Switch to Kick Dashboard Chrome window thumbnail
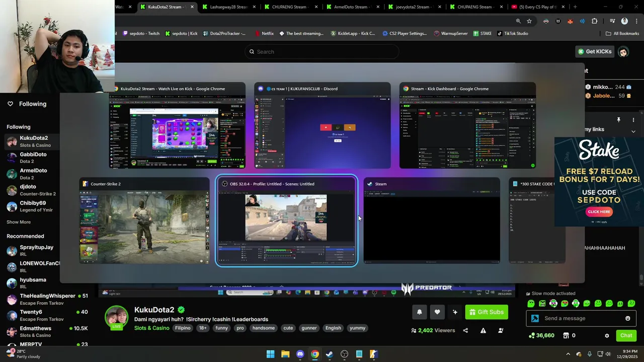This screenshot has height=362, width=644. pyautogui.click(x=467, y=126)
